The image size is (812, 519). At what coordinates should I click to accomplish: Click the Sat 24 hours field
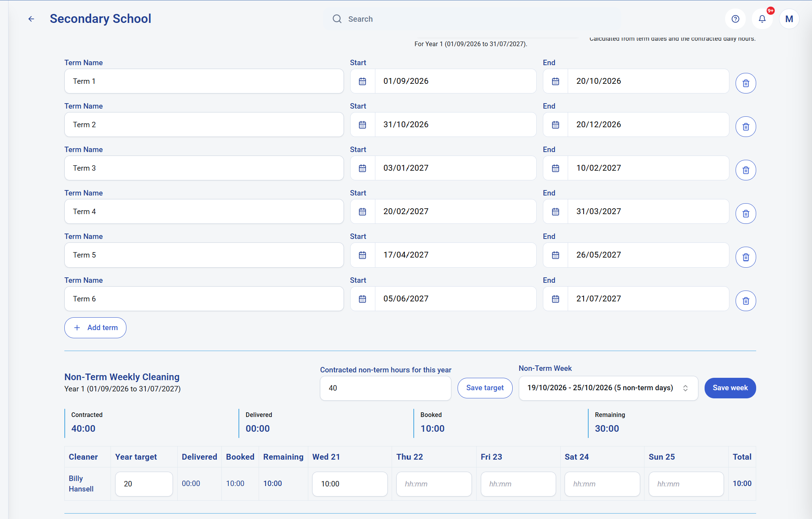pyautogui.click(x=602, y=484)
